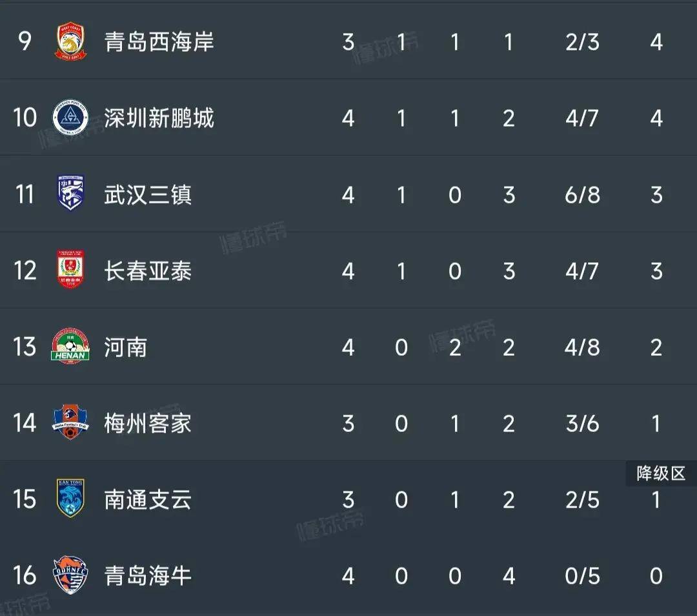Click rank number 9 in the table
697x616 pixels.
[x=25, y=41]
